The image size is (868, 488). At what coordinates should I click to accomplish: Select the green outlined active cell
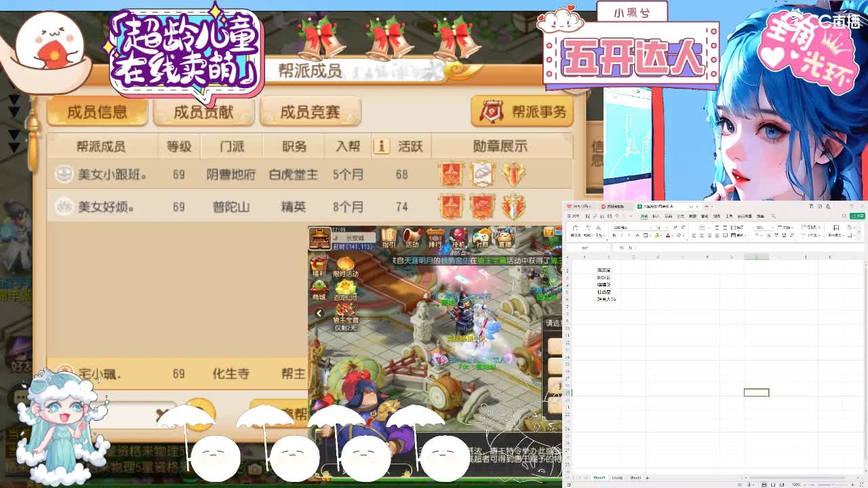point(756,392)
